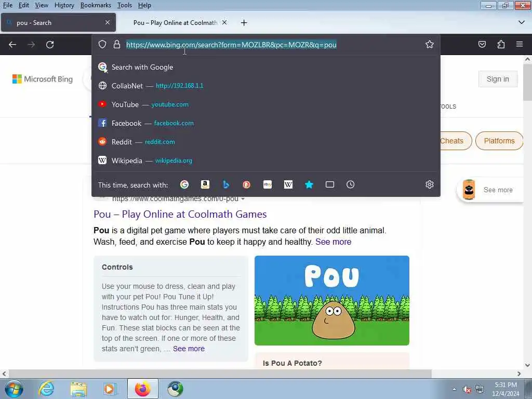Search this time with DuckDuckGo icon

pos(247,184)
